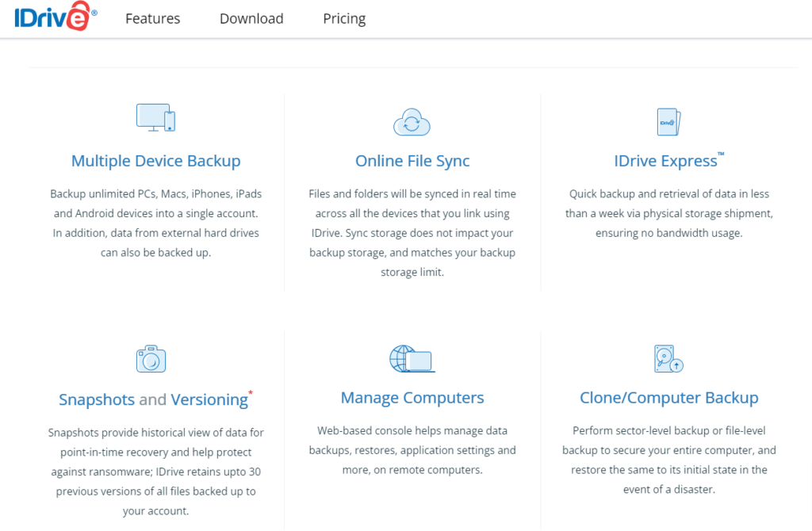Open the Online File Sync heading link
The height and width of the screenshot is (531, 812).
412,161
